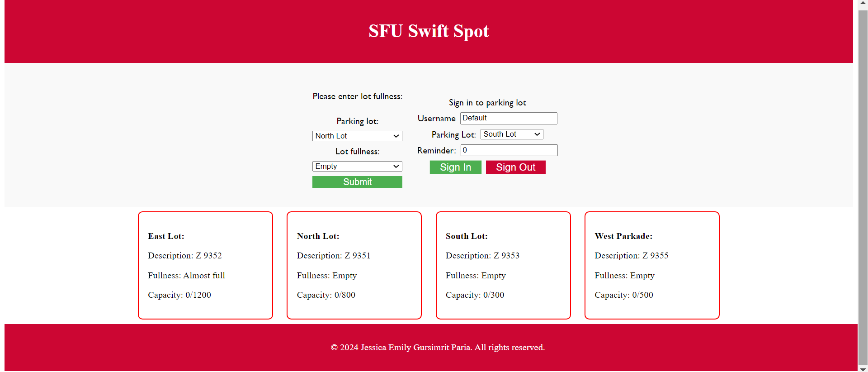Click the copyright footer text
The height and width of the screenshot is (372, 868).
coord(438,348)
